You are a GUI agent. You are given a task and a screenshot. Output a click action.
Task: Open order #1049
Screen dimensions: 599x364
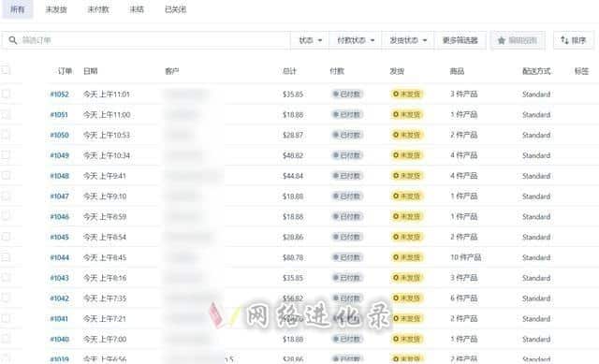tap(60, 155)
